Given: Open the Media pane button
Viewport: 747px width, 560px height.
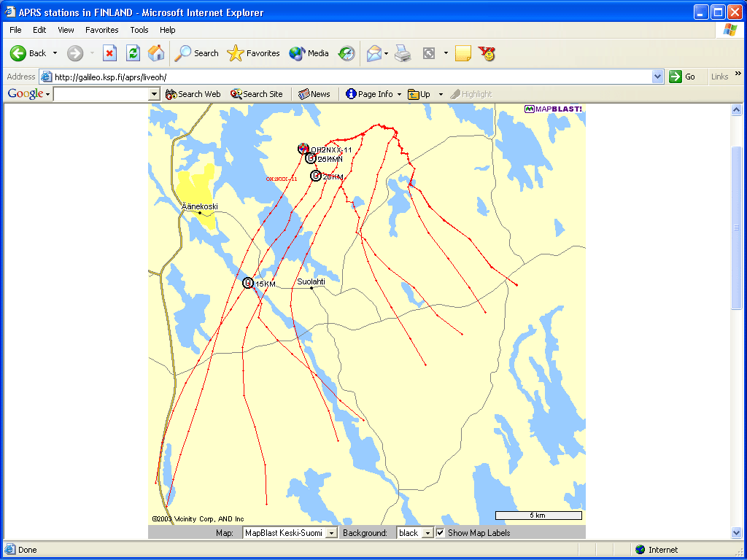Looking at the screenshot, I should click(x=309, y=53).
